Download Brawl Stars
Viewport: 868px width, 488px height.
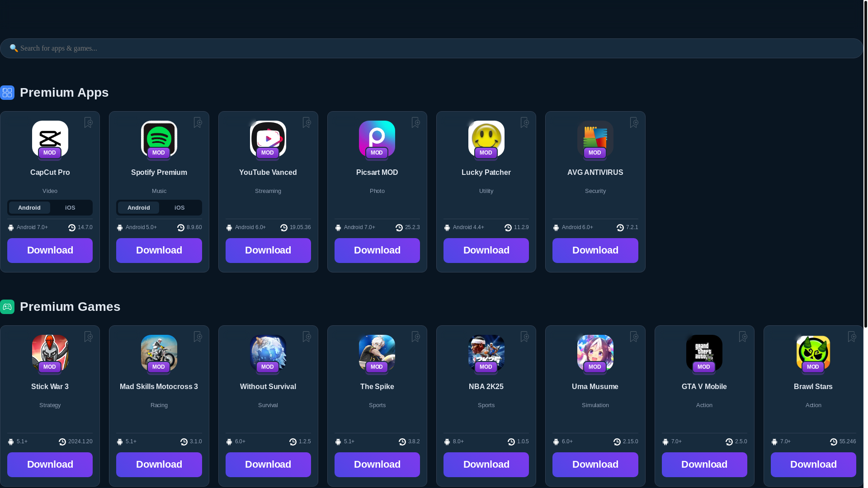pyautogui.click(x=813, y=465)
